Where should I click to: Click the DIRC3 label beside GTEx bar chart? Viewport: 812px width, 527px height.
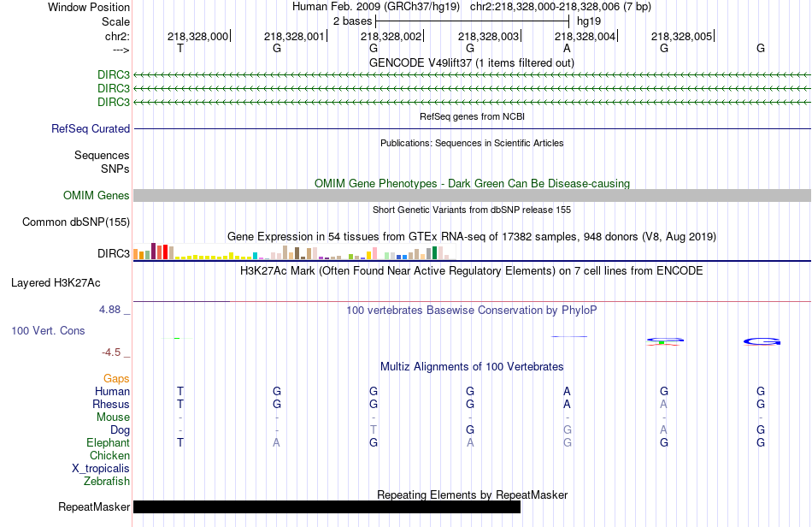(114, 253)
